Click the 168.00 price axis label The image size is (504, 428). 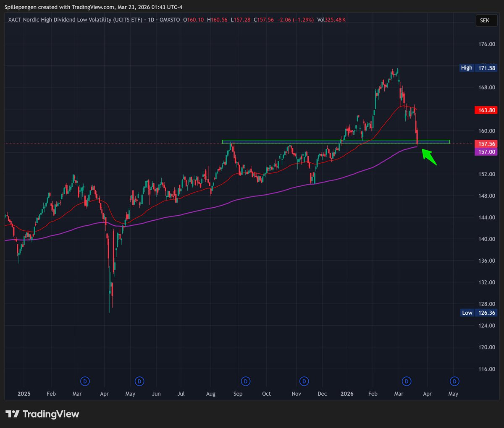click(486, 87)
